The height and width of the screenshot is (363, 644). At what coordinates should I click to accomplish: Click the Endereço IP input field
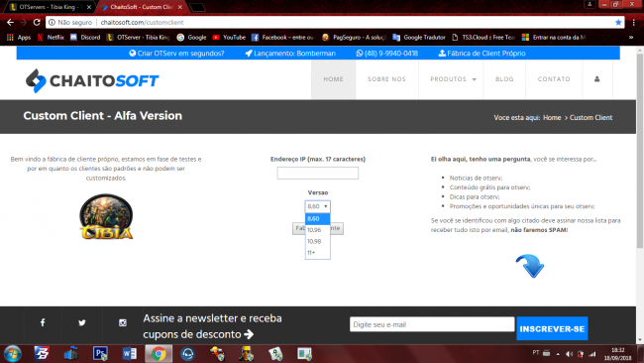click(317, 174)
